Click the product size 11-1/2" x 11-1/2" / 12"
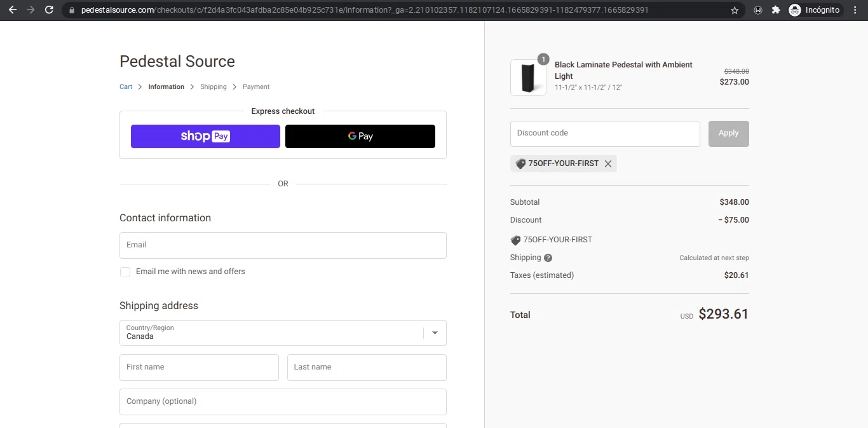The image size is (868, 428). click(x=588, y=88)
